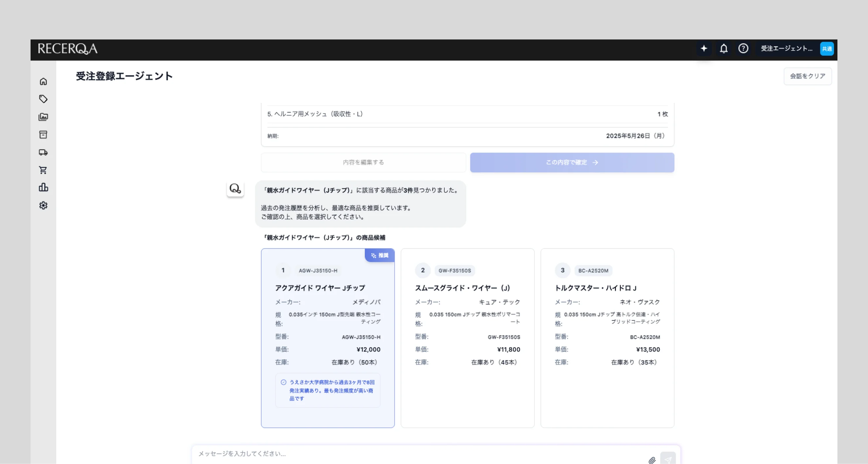Open notifications bell icon
868x464 pixels.
[723, 49]
